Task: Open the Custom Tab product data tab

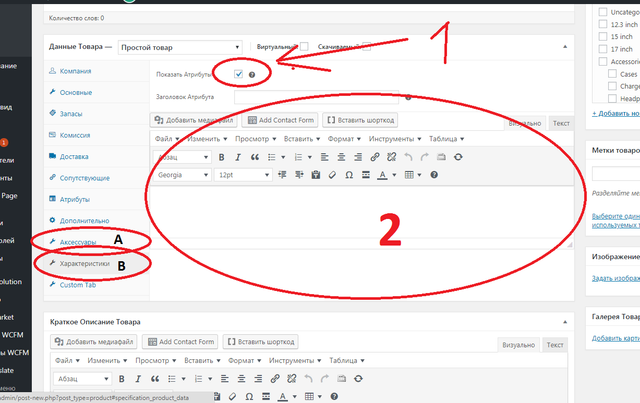Action: (x=78, y=285)
